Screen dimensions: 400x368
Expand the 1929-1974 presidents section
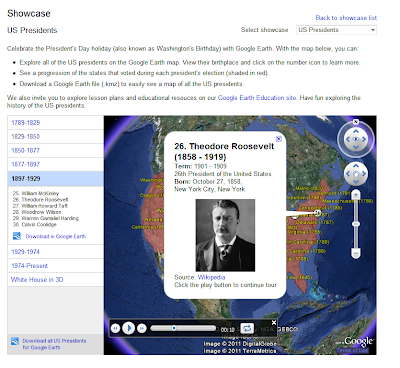[x=55, y=252]
